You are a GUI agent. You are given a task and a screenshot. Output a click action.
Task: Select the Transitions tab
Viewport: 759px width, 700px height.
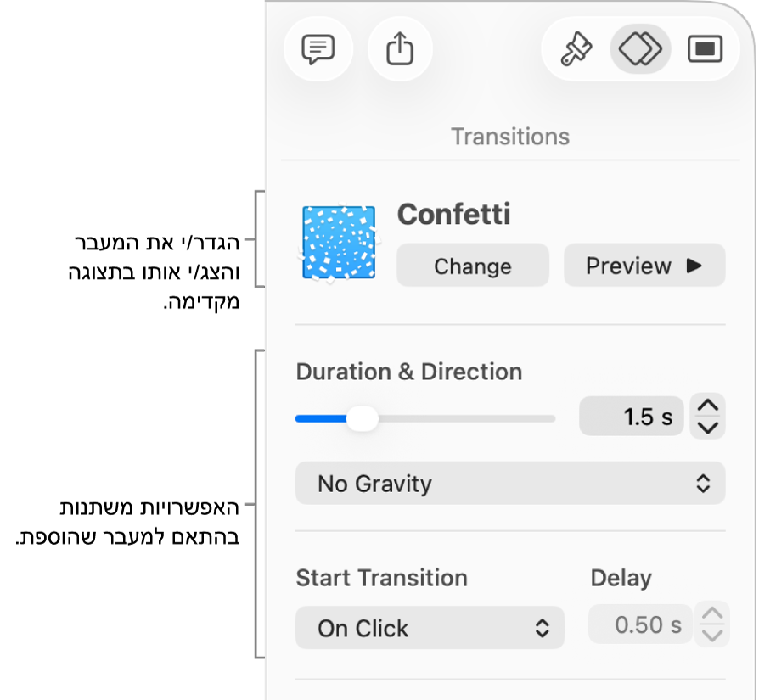(509, 136)
